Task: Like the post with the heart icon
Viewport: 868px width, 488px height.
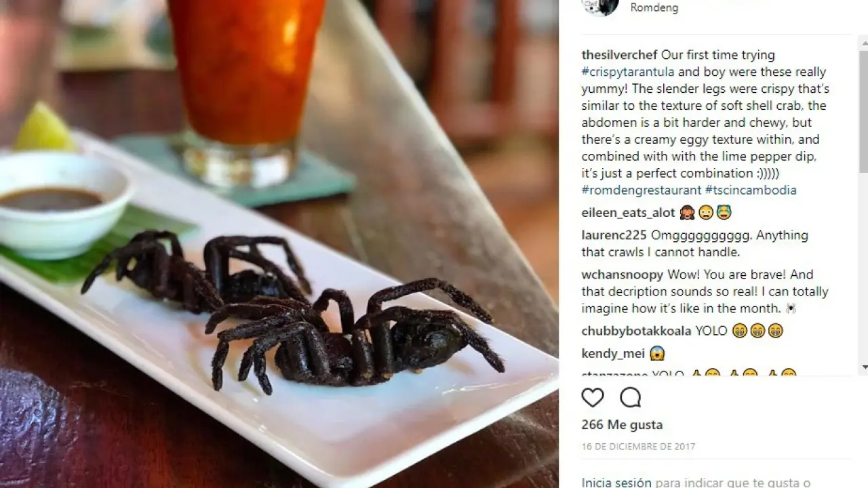Action: pyautogui.click(x=593, y=397)
